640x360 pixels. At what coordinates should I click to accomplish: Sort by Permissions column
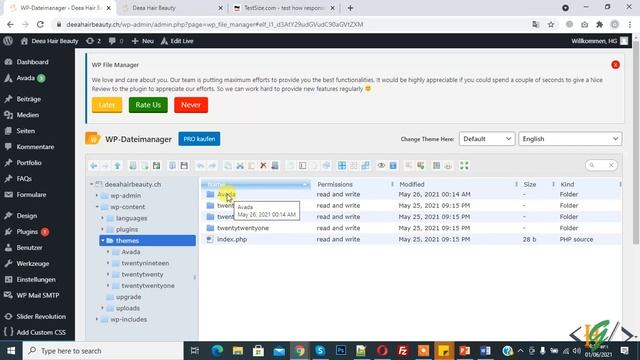click(x=335, y=184)
